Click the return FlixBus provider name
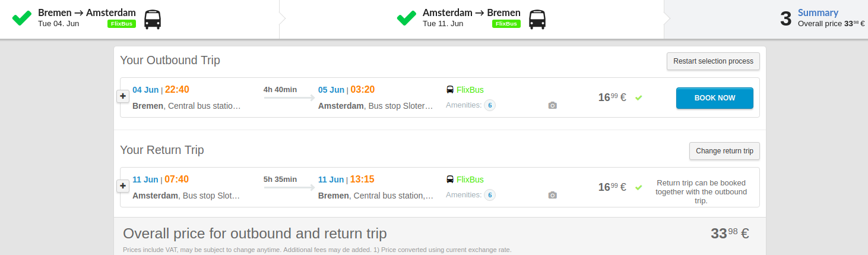This screenshot has height=255, width=868. [470, 180]
